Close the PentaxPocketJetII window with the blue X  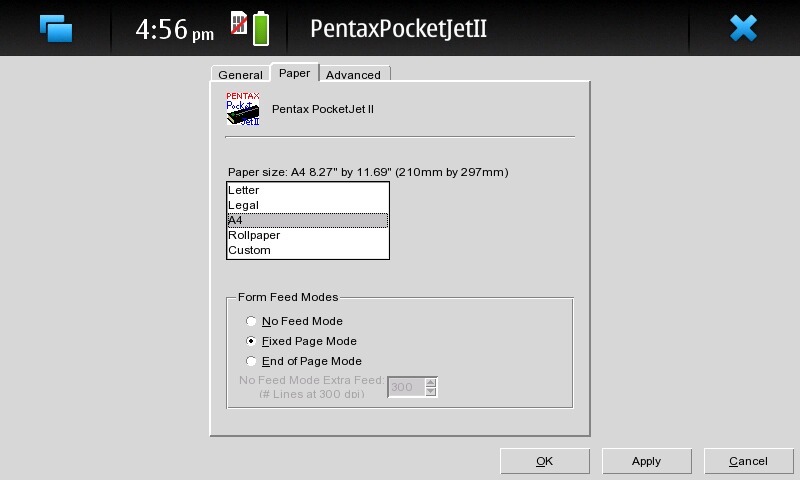743,28
